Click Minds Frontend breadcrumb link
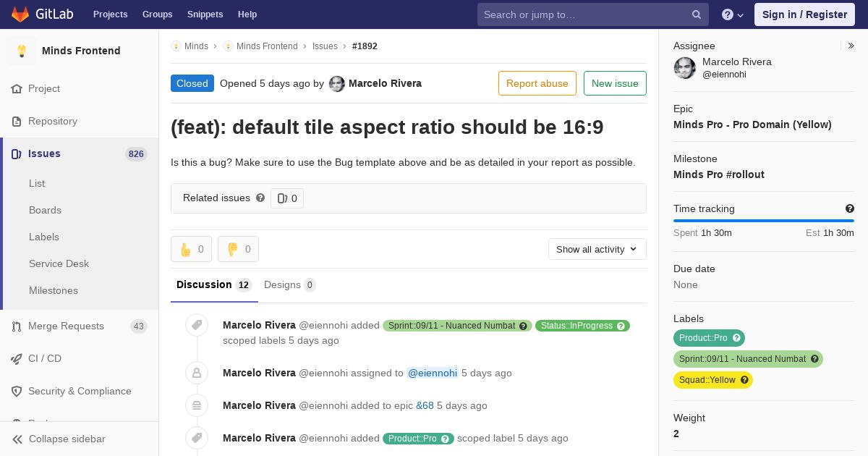This screenshot has width=868, height=456. click(x=267, y=46)
